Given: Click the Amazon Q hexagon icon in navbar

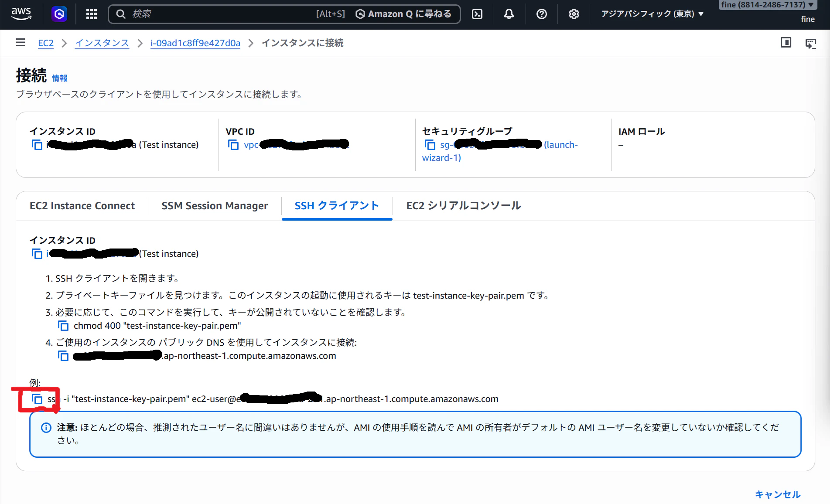Looking at the screenshot, I should coord(59,14).
